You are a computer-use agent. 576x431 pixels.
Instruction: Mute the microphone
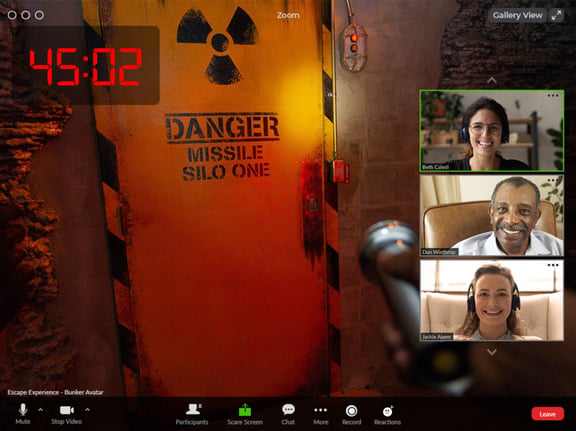pos(23,414)
